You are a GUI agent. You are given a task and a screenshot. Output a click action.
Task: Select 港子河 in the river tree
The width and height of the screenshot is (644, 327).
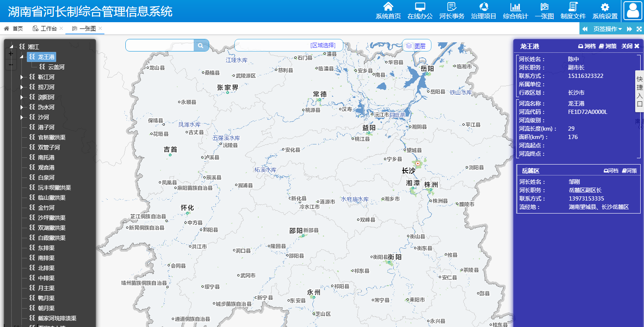point(46,127)
